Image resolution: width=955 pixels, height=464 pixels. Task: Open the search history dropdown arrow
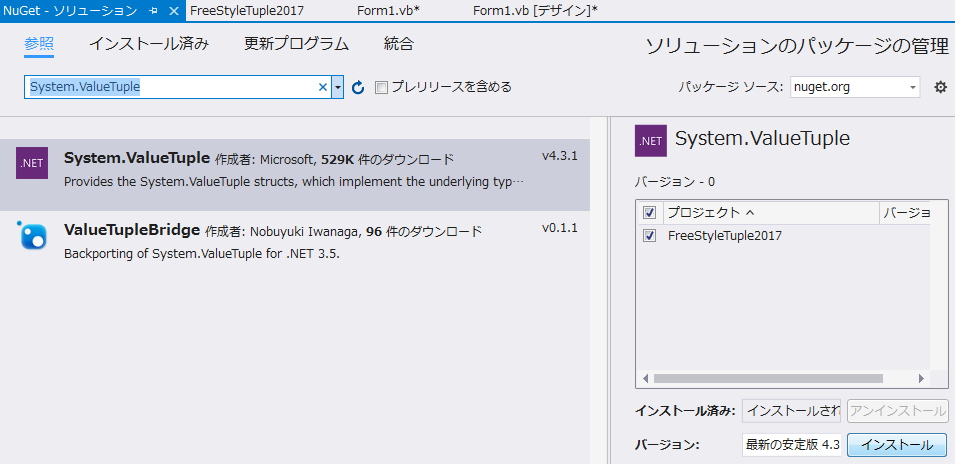[x=338, y=87]
